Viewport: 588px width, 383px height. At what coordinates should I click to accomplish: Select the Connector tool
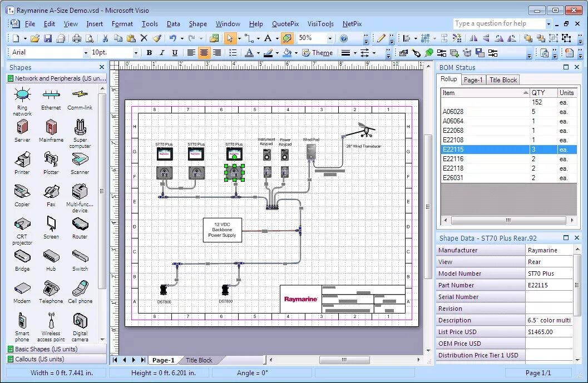249,38
